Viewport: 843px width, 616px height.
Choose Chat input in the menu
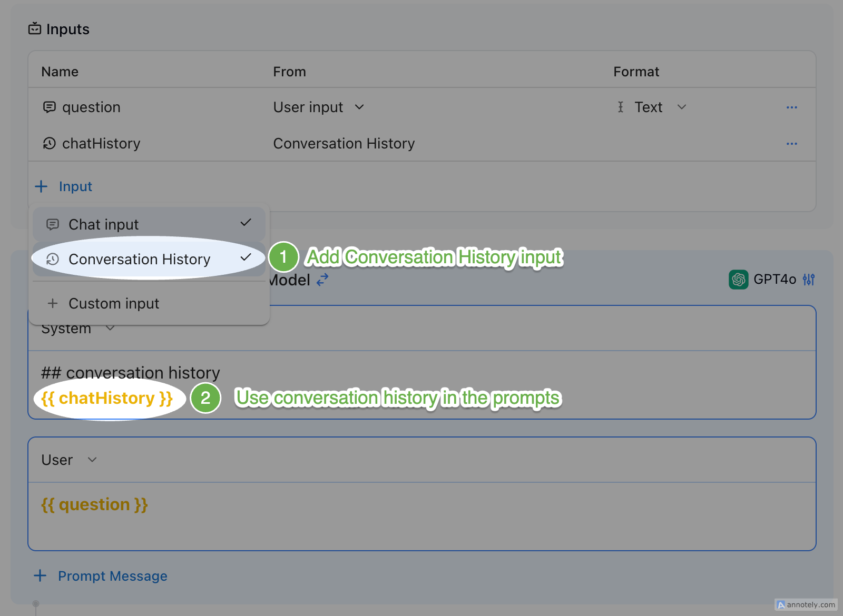pos(104,224)
